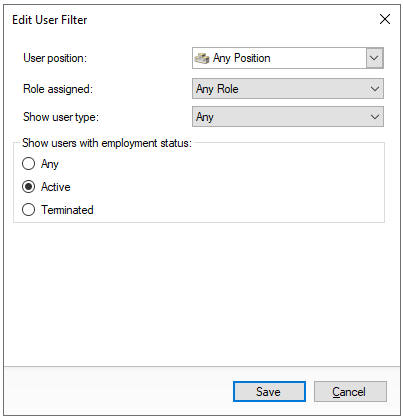Image resolution: width=403 pixels, height=418 pixels.
Task: Close the Edit User Filter dialog
Action: (385, 19)
